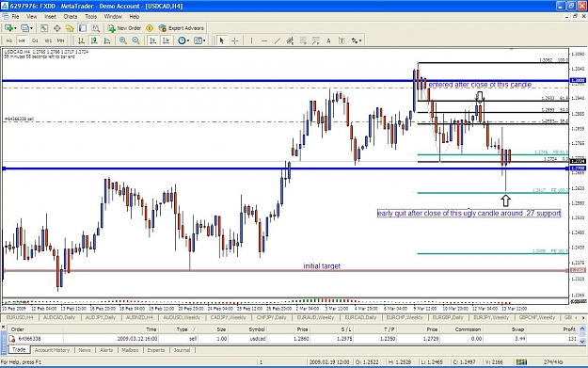This screenshot has width=588, height=368.
Task: Switch chart to H1 timeframe
Action: [9, 40]
